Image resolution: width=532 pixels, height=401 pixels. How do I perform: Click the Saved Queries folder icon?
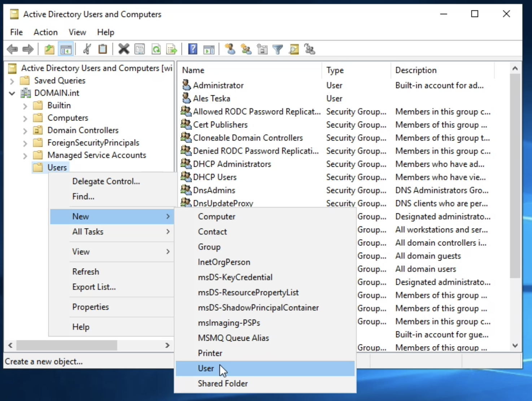point(25,80)
